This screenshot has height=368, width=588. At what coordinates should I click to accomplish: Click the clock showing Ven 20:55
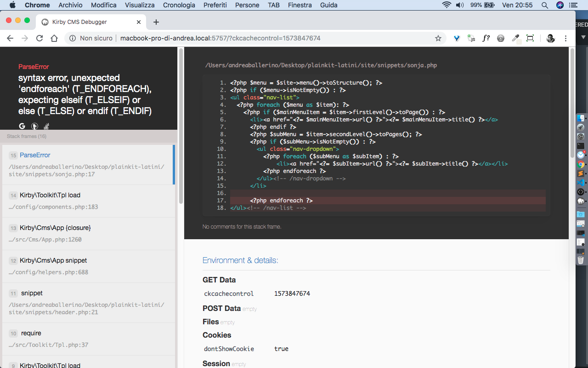point(517,5)
